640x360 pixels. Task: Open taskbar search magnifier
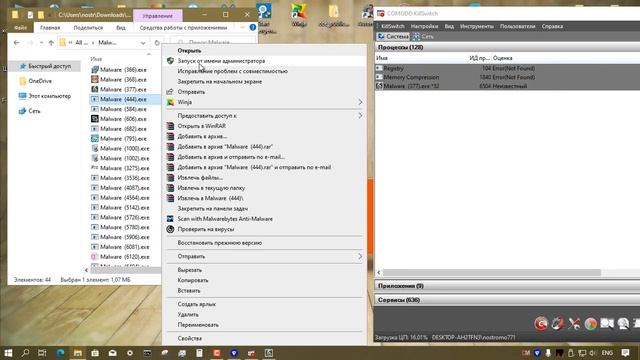pyautogui.click(x=25, y=353)
